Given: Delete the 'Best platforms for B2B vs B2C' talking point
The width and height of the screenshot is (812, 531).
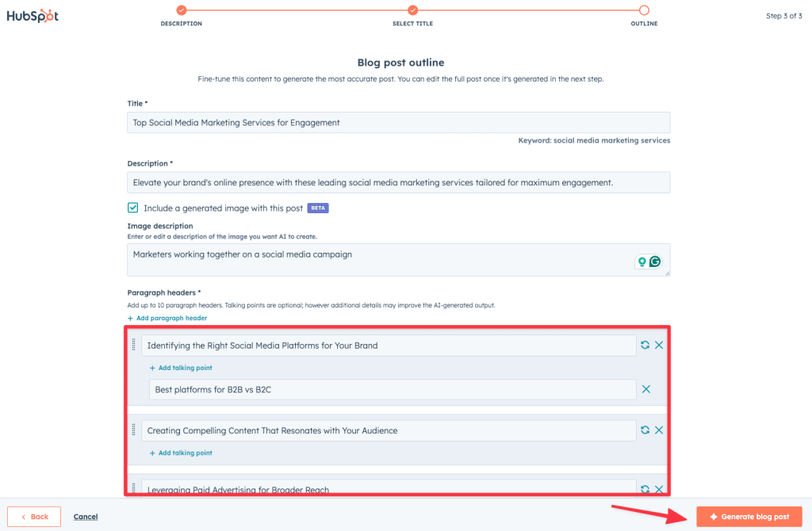Looking at the screenshot, I should coord(645,389).
